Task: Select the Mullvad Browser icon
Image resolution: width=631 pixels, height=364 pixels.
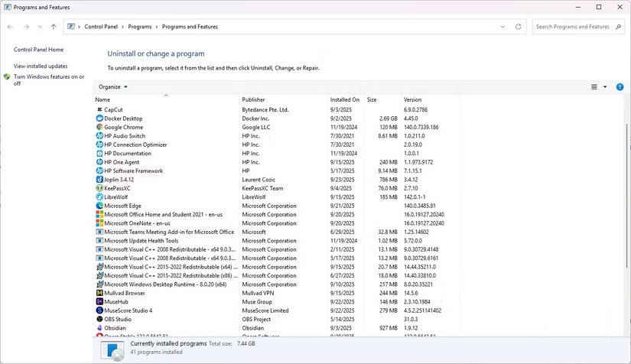Action: click(99, 293)
